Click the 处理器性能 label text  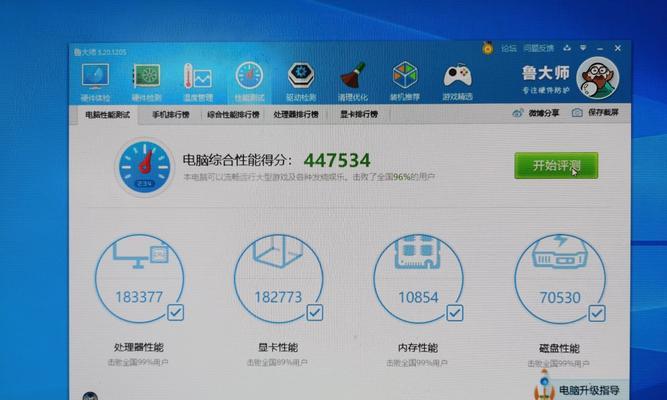click(139, 347)
